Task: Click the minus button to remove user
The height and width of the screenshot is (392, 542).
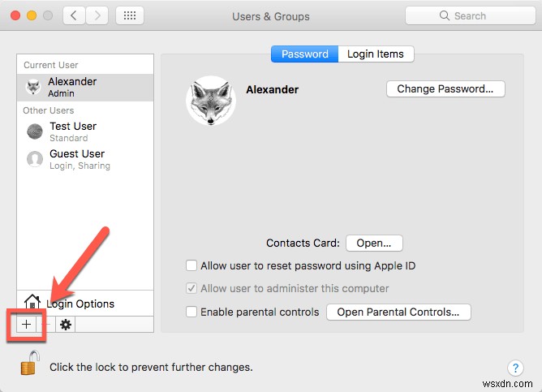Action: [x=45, y=324]
